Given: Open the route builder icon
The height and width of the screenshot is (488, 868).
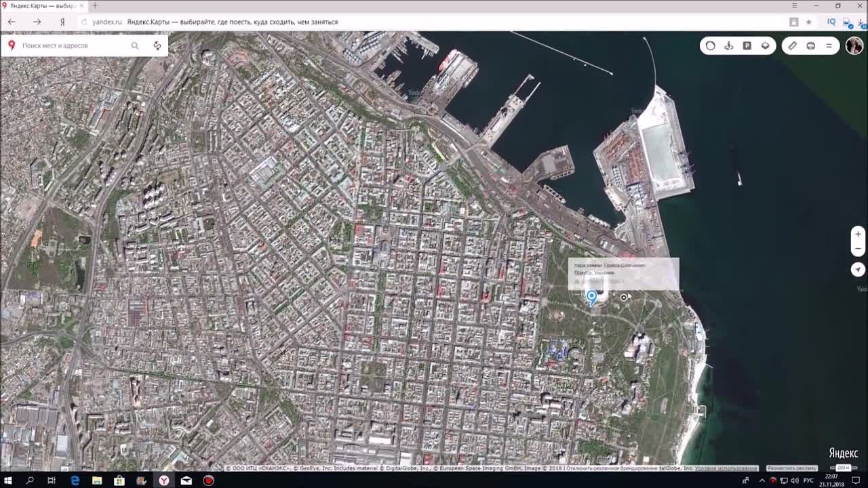Looking at the screenshot, I should point(157,45).
